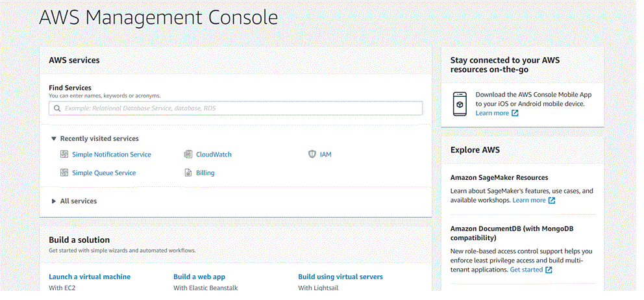Viewport: 644px width, 300px height.
Task: Click 'With Lightsail' text
Action: (318, 288)
